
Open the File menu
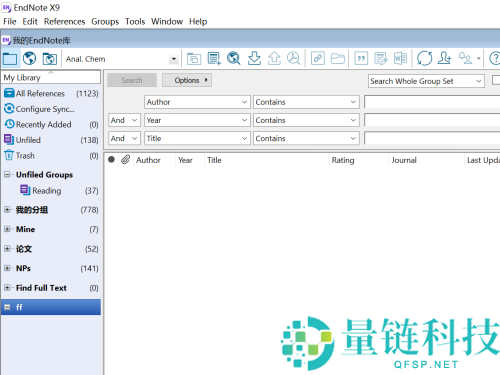pyautogui.click(x=10, y=22)
